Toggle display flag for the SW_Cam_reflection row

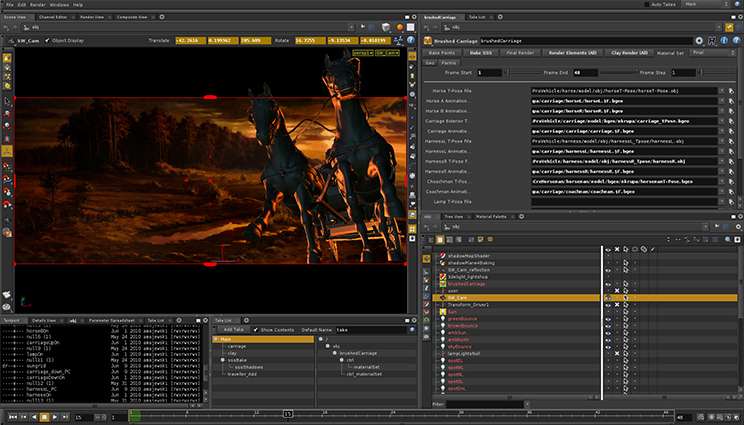[608, 270]
